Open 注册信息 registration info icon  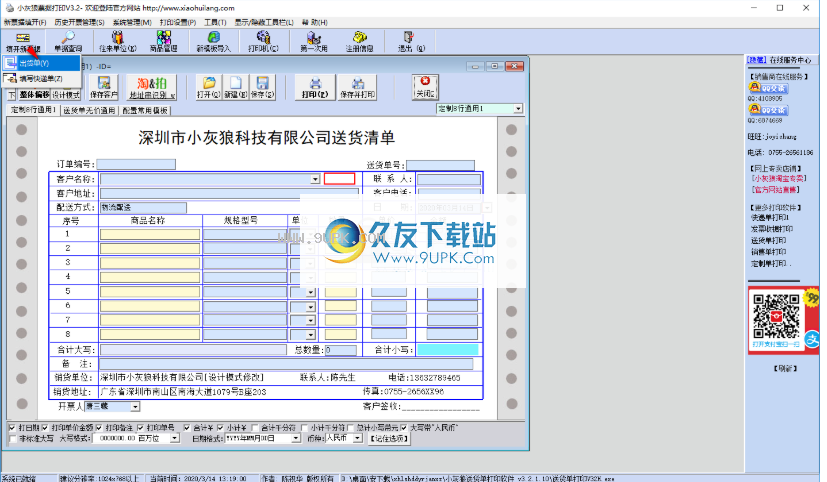coord(360,41)
